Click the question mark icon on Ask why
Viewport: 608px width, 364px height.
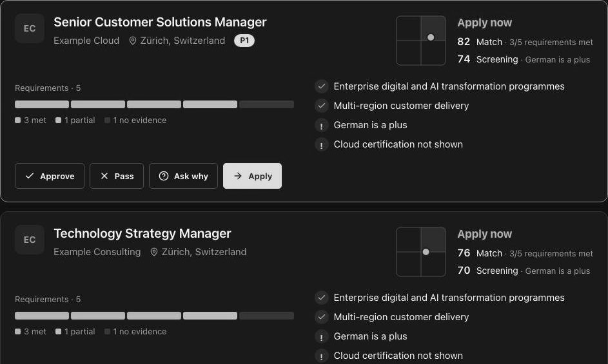tap(164, 176)
